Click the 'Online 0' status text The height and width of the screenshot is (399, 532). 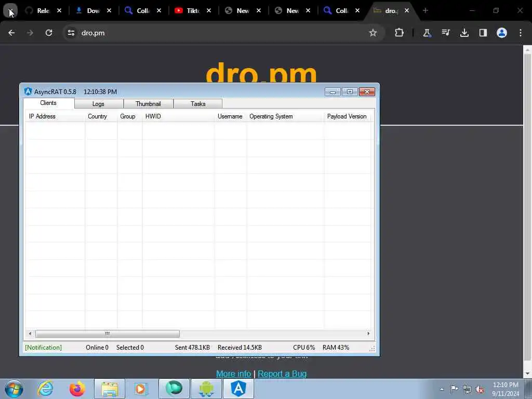tap(97, 348)
